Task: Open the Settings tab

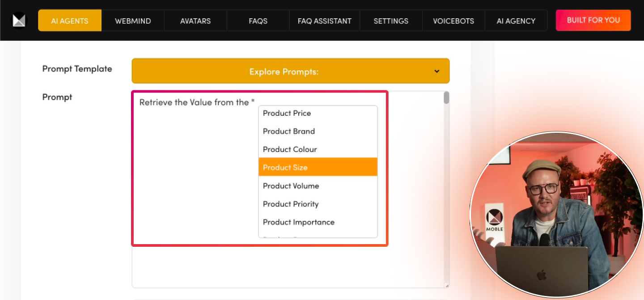Action: click(x=391, y=21)
